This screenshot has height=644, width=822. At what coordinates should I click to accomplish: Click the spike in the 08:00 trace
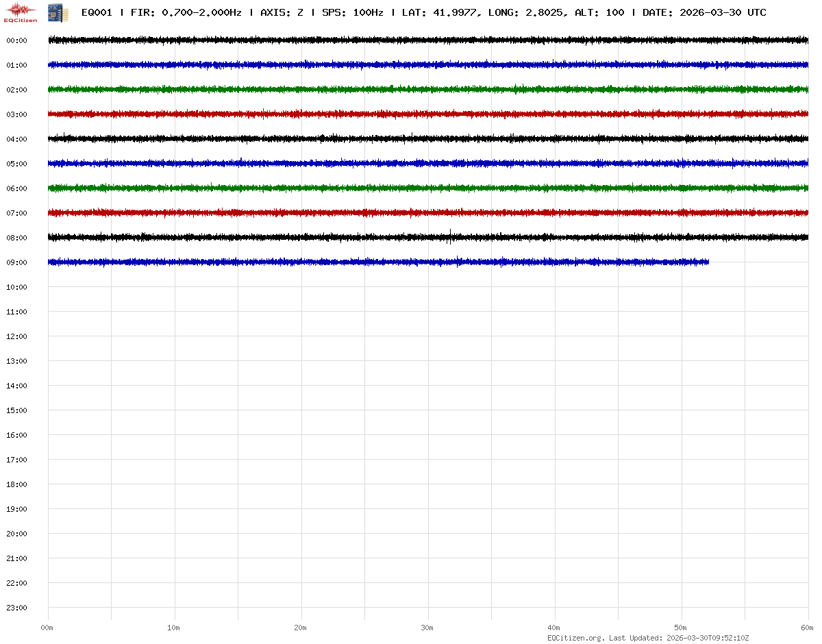click(x=450, y=236)
